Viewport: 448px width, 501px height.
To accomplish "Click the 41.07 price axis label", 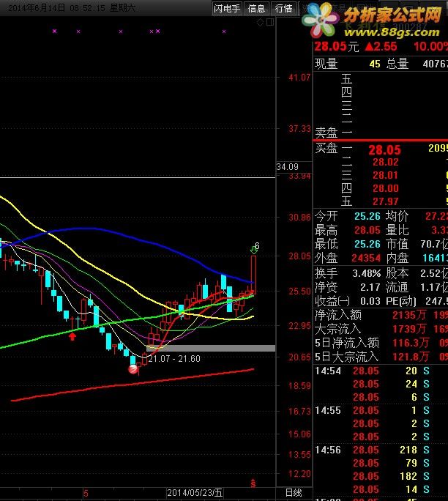I will point(299,78).
